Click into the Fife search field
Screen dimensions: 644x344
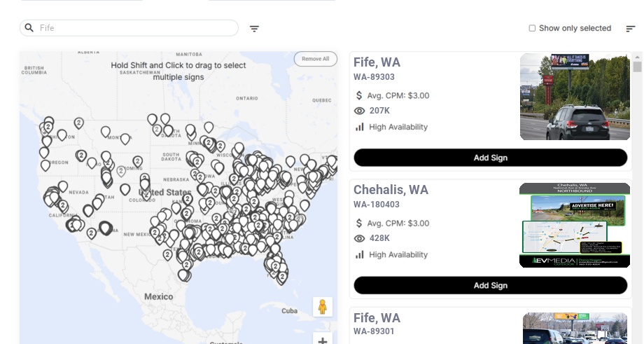pyautogui.click(x=133, y=28)
